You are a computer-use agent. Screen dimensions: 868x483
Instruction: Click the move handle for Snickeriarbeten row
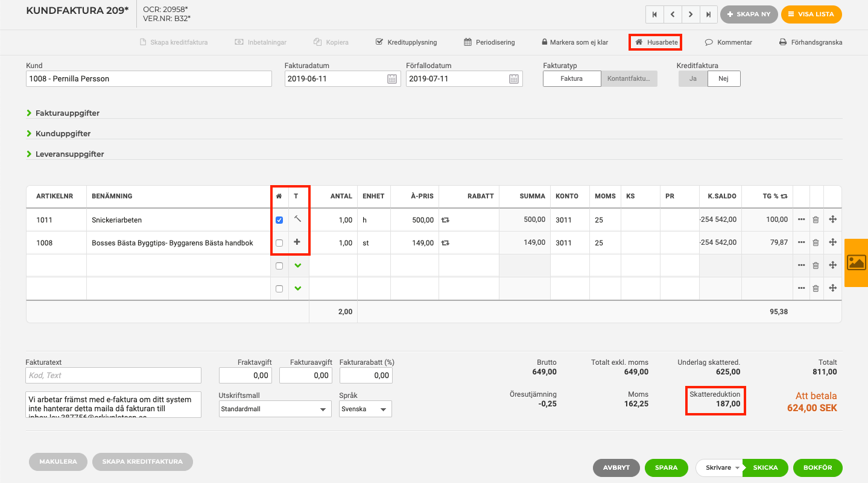tap(832, 219)
